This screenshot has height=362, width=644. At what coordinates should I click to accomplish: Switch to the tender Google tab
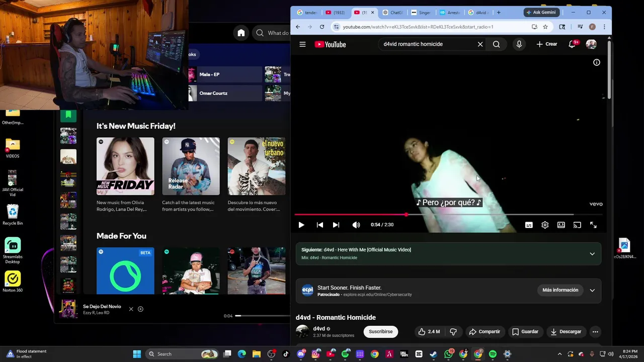click(307, 12)
